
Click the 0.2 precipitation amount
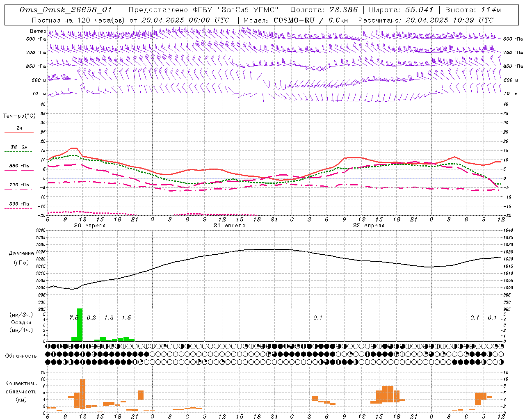[x=91, y=317]
